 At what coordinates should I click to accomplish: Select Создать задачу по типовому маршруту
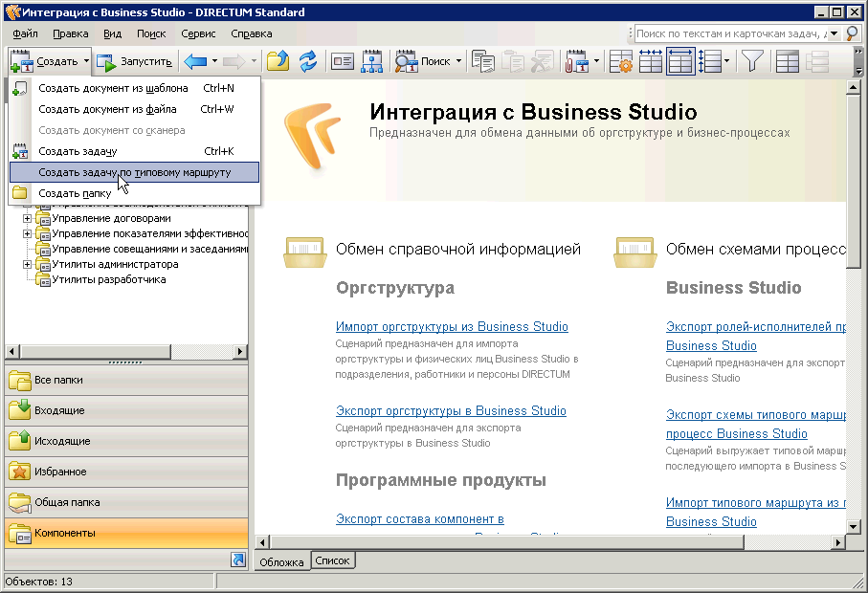pos(135,172)
